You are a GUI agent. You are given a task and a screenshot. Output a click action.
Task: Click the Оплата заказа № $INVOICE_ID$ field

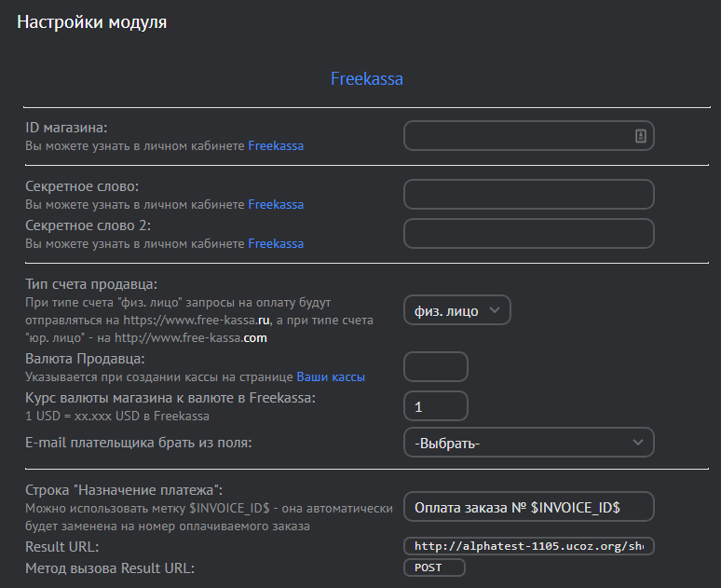click(x=528, y=507)
